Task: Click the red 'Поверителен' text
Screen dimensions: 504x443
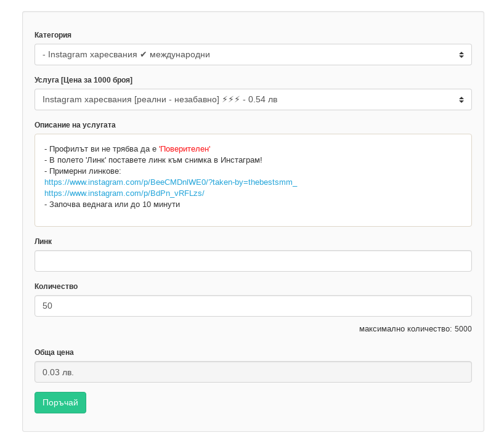Action: [x=185, y=149]
